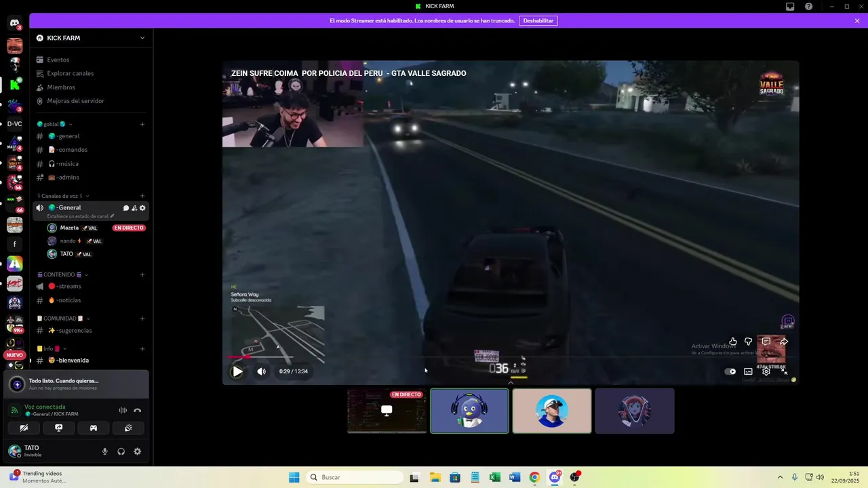
Task: Select the blue penguin participant tile
Action: 469,411
